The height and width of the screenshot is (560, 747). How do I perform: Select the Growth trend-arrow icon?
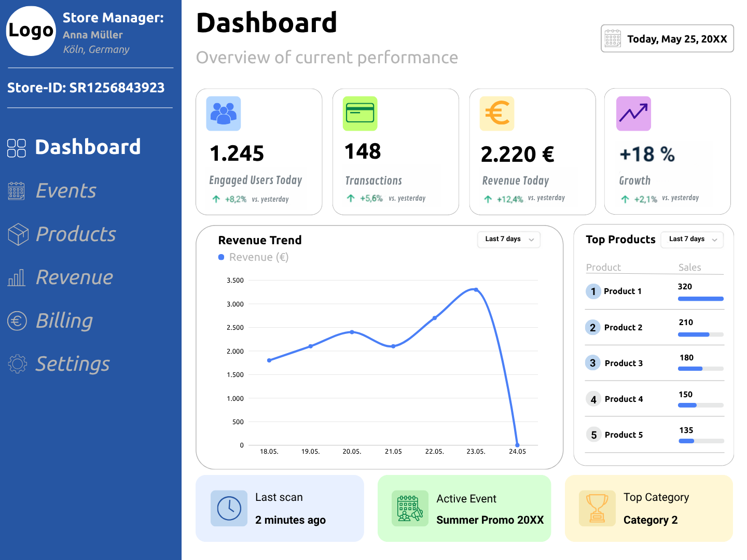point(633,113)
